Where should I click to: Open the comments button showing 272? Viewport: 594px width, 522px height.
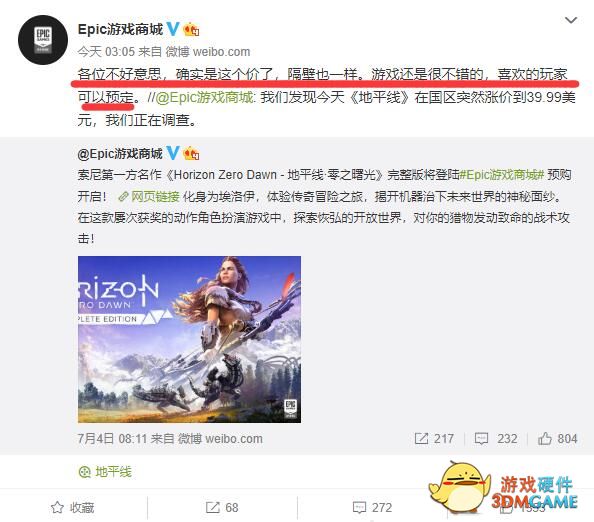(372, 508)
